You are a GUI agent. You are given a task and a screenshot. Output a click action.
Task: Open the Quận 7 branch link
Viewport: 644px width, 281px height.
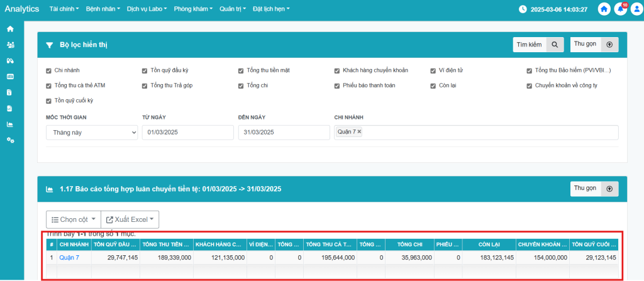69,258
